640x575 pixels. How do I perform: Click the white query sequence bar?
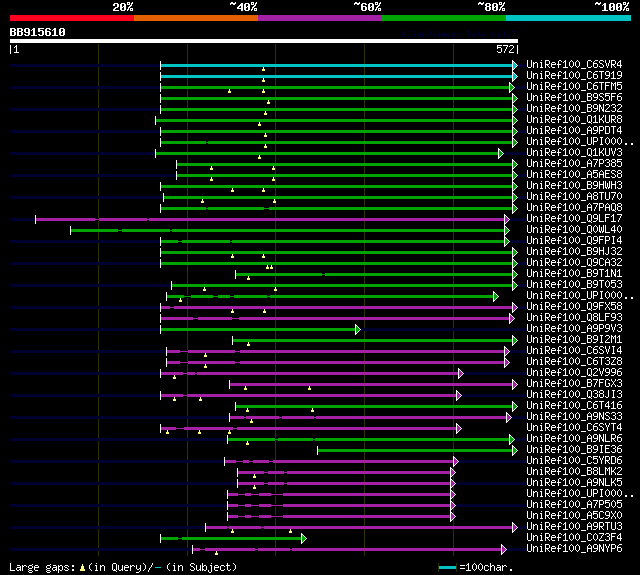[x=264, y=41]
